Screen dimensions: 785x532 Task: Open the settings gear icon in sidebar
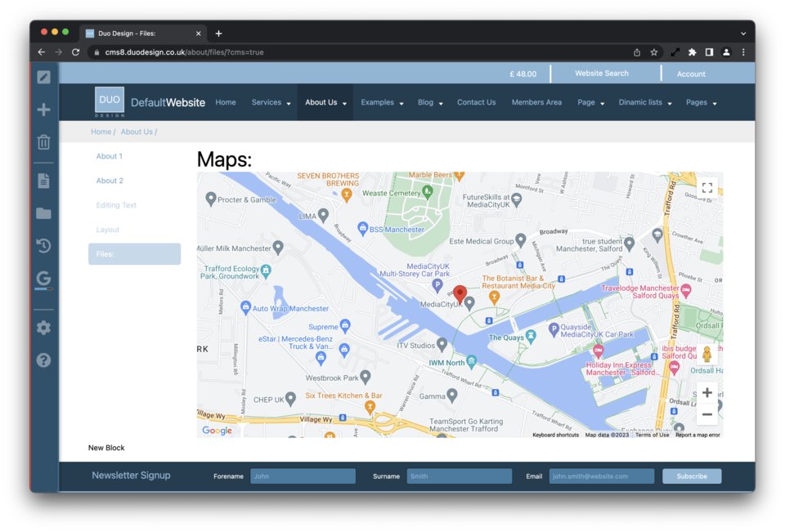coord(43,328)
